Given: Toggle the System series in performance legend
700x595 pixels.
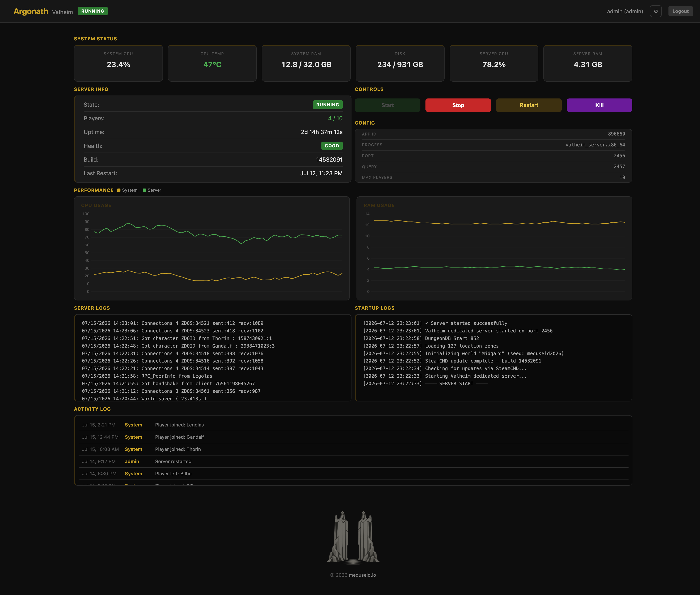Looking at the screenshot, I should tap(127, 190).
